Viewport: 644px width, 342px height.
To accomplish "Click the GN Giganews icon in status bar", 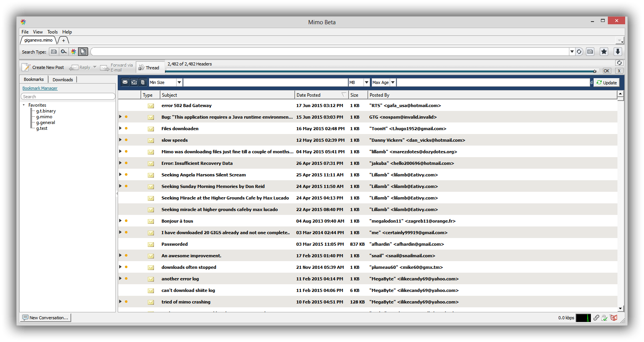I will 614,318.
